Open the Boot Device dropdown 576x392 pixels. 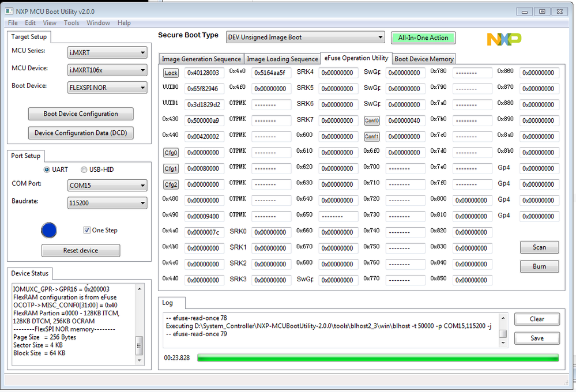pos(107,88)
